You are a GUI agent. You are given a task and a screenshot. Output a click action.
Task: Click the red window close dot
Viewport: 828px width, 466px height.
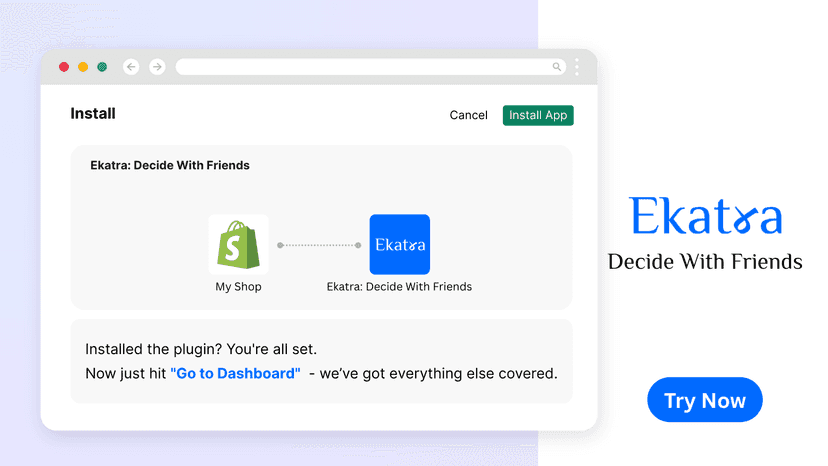[x=64, y=67]
